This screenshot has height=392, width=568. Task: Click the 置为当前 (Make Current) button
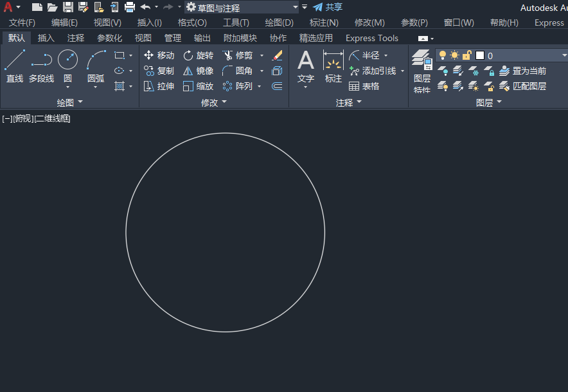(x=523, y=71)
